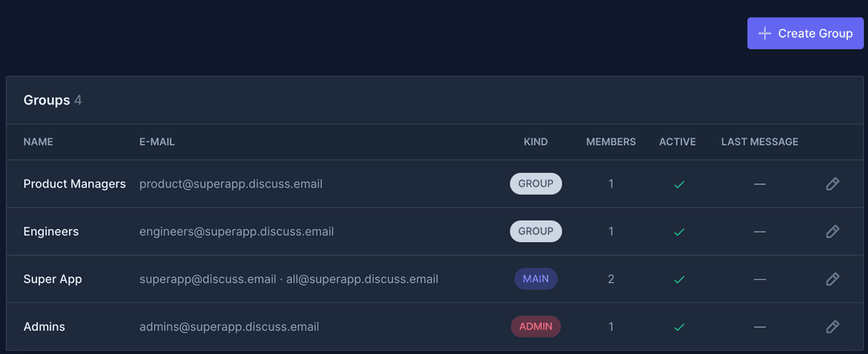Edit the Admins group pencil icon
The height and width of the screenshot is (354, 868).
833,327
